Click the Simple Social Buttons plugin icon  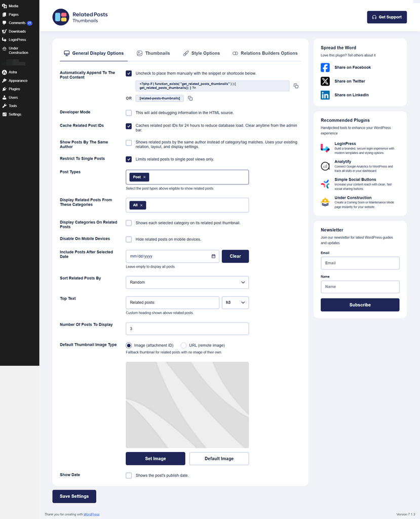325,184
